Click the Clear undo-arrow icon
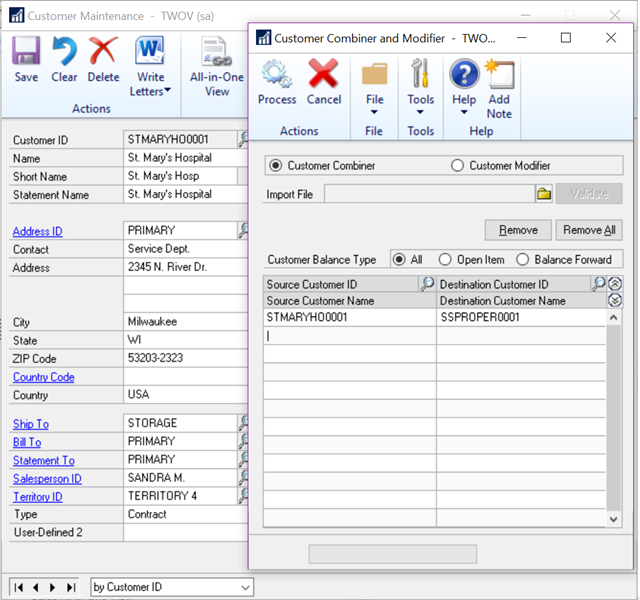The image size is (640, 600). point(64,51)
